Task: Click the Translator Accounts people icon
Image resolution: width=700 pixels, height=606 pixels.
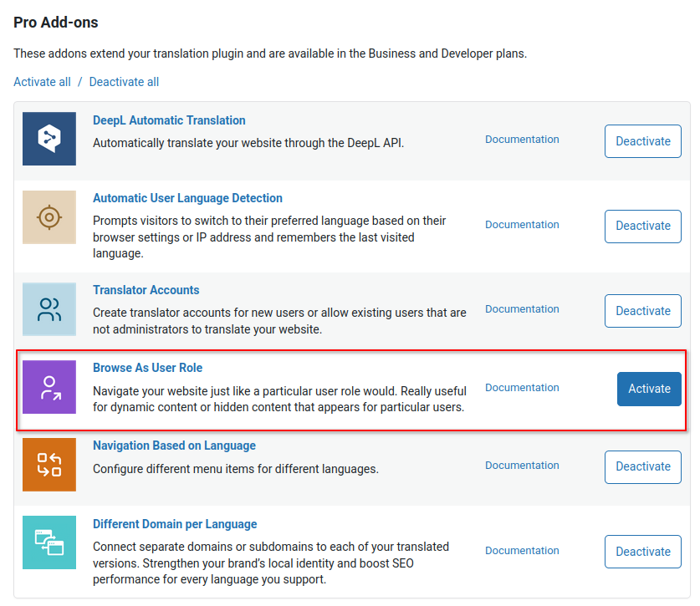Action: (x=49, y=309)
